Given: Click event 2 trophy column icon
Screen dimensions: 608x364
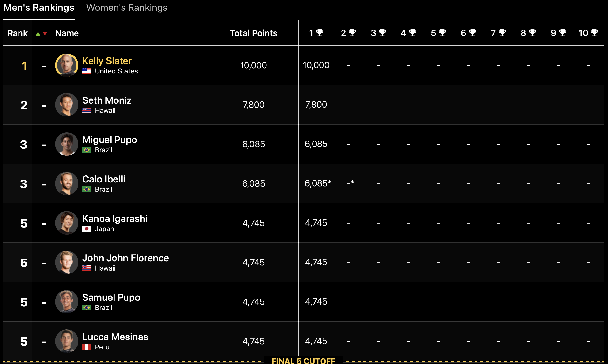Looking at the screenshot, I should 352,33.
